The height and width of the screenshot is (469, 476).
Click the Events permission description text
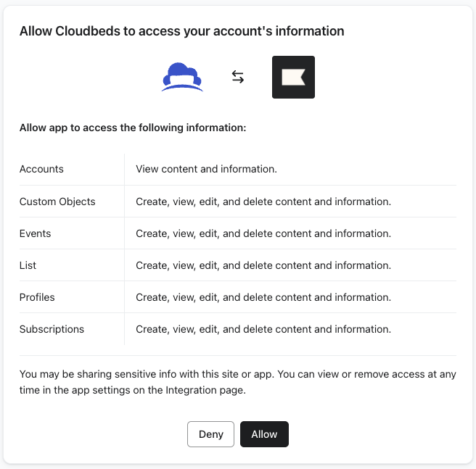[263, 233]
